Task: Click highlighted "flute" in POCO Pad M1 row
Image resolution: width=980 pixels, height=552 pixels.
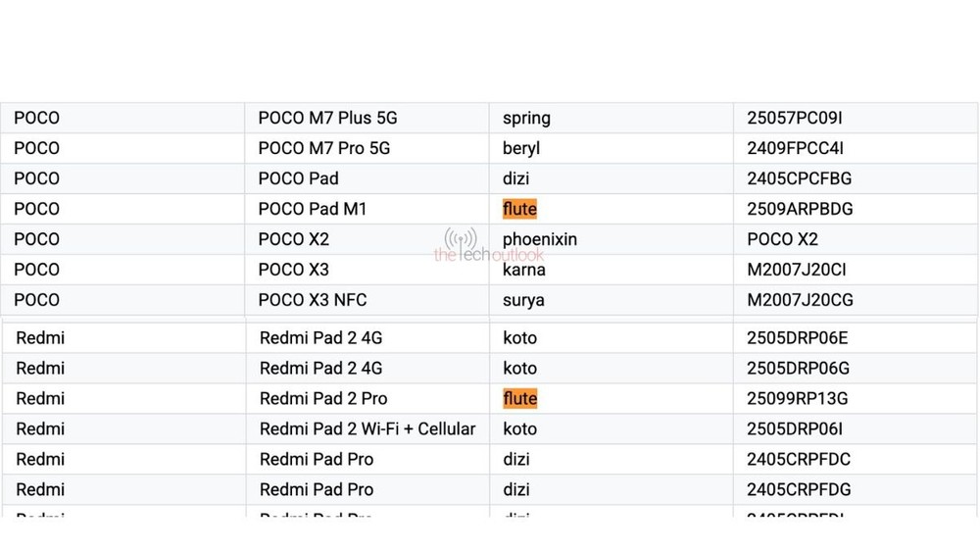Action: point(519,209)
